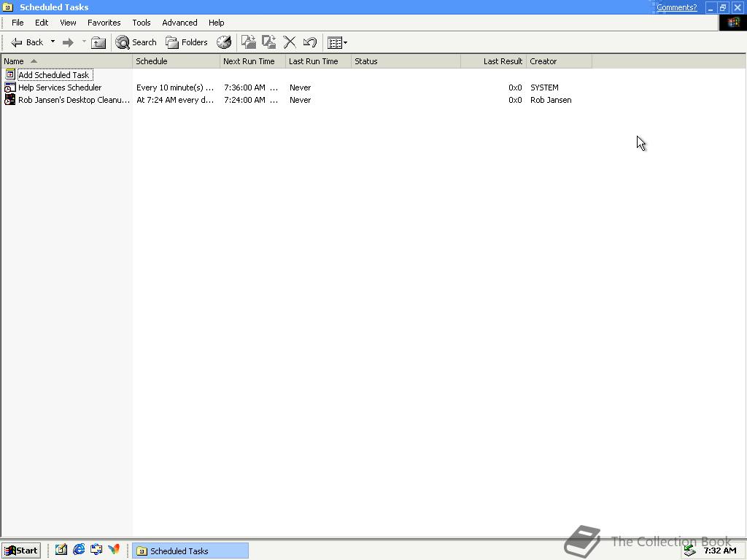747x560 pixels.
Task: Click Rob Jansen's Desktop Cleanup task icon
Action: pyautogui.click(x=10, y=99)
